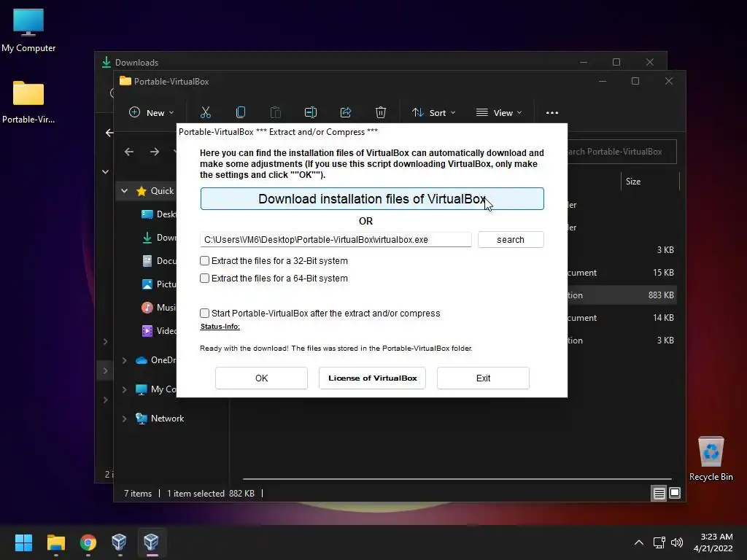This screenshot has width=747, height=560.
Task: Expand the OneDrive tree node
Action: coord(124,360)
